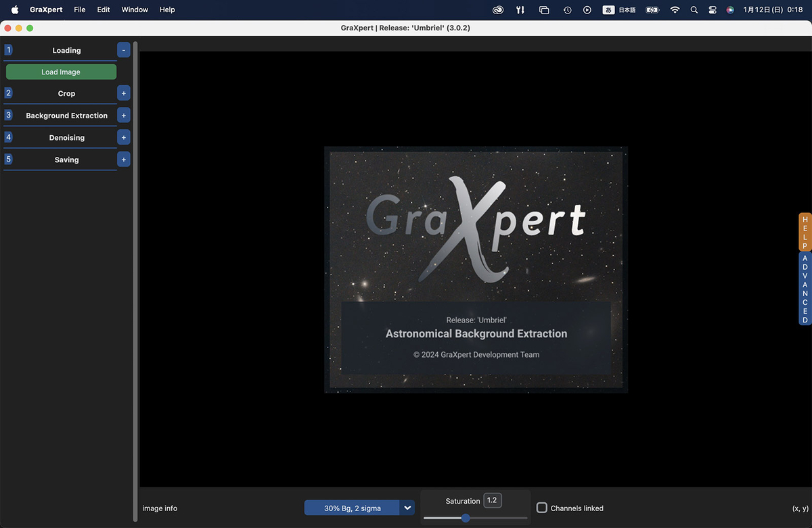Screen dimensions: 812x528
Task: Adjust the Saturation slider
Action: 465,518
